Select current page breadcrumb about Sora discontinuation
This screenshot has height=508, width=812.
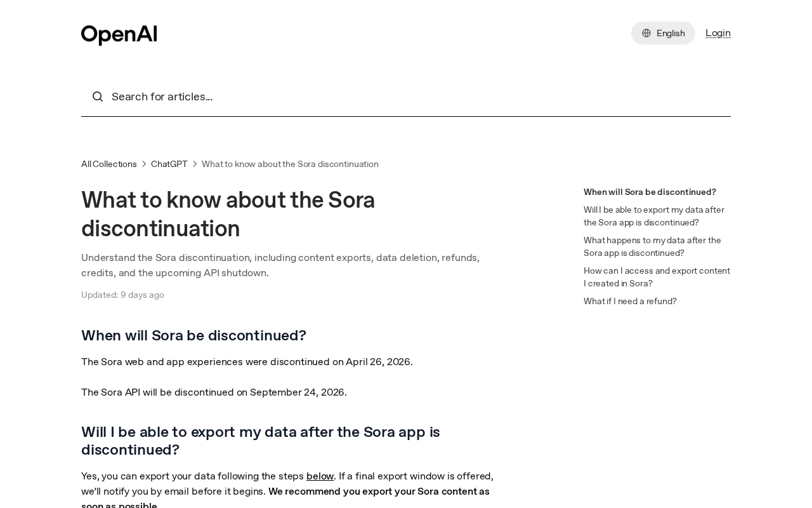click(x=290, y=164)
